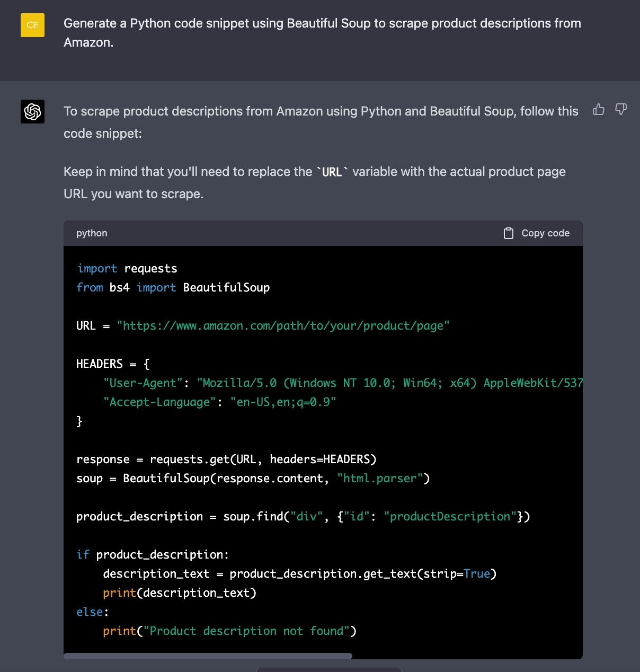This screenshot has width=640, height=672.
Task: Click the thumbs up feedback icon
Action: 598,110
